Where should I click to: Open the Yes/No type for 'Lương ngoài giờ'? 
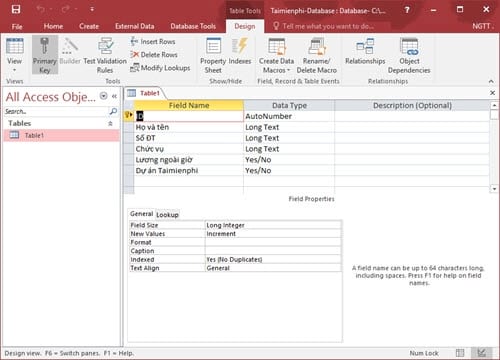[x=289, y=160]
